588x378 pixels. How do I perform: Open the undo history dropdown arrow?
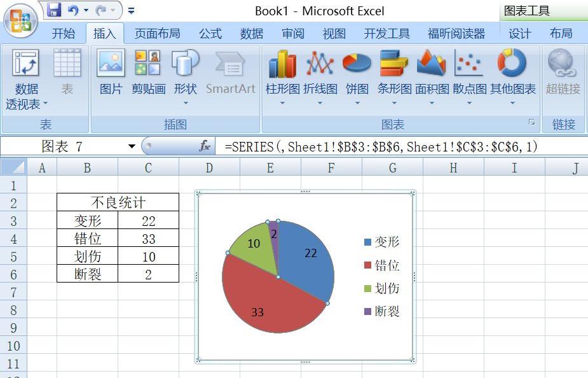86,10
